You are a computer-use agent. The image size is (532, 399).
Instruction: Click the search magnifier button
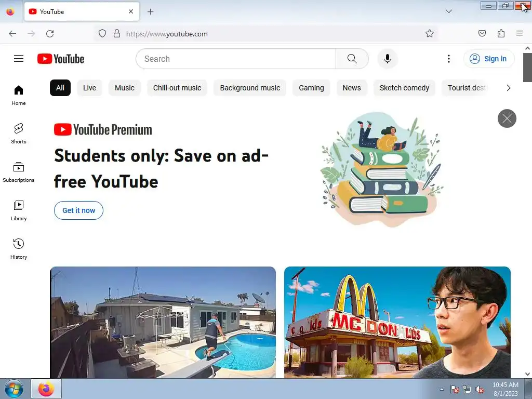[x=352, y=59]
